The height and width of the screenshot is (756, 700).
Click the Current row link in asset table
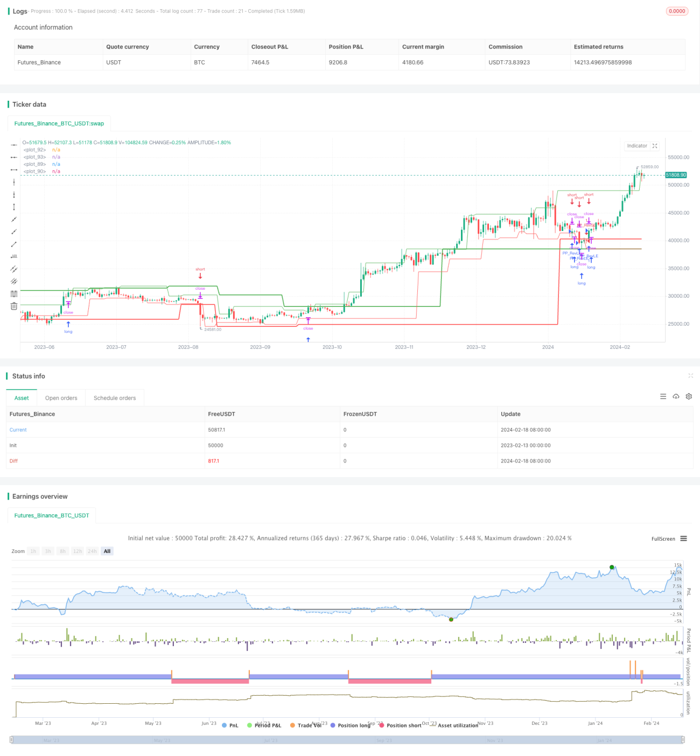pyautogui.click(x=18, y=430)
